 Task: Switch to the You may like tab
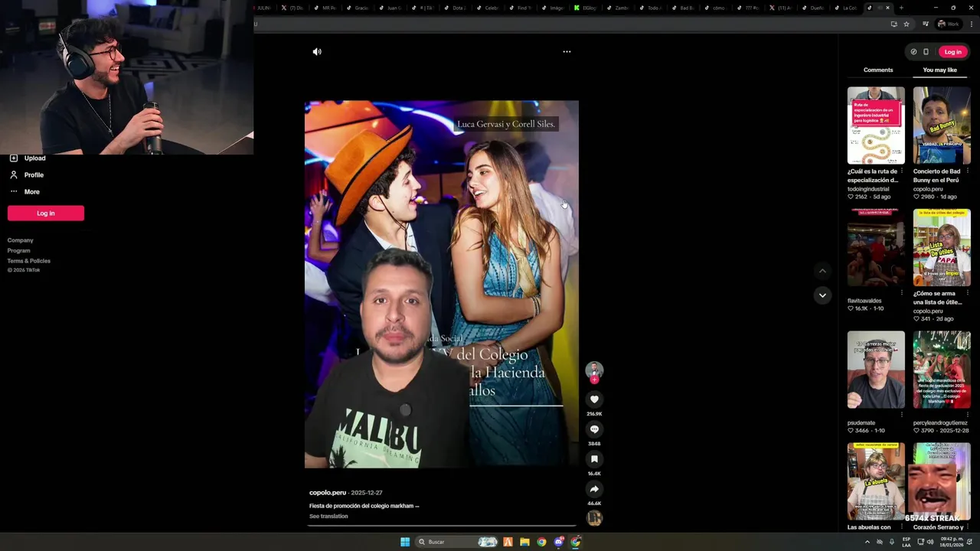(x=939, y=70)
